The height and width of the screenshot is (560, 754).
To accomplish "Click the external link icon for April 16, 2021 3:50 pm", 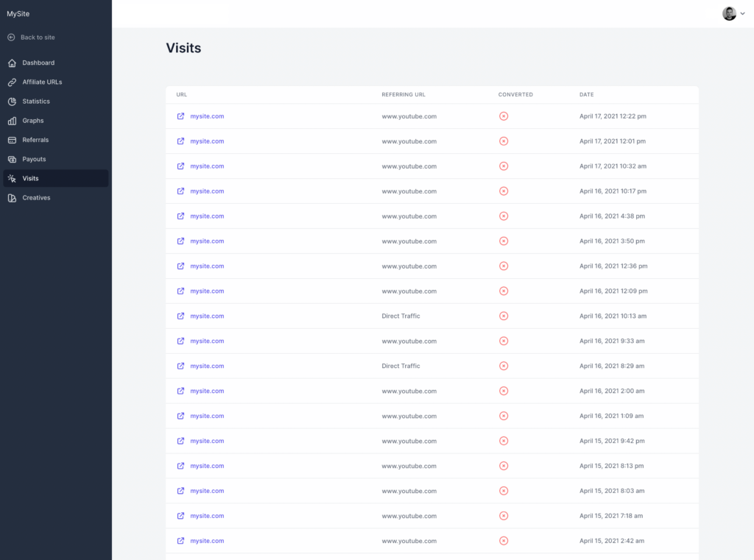I will (180, 241).
